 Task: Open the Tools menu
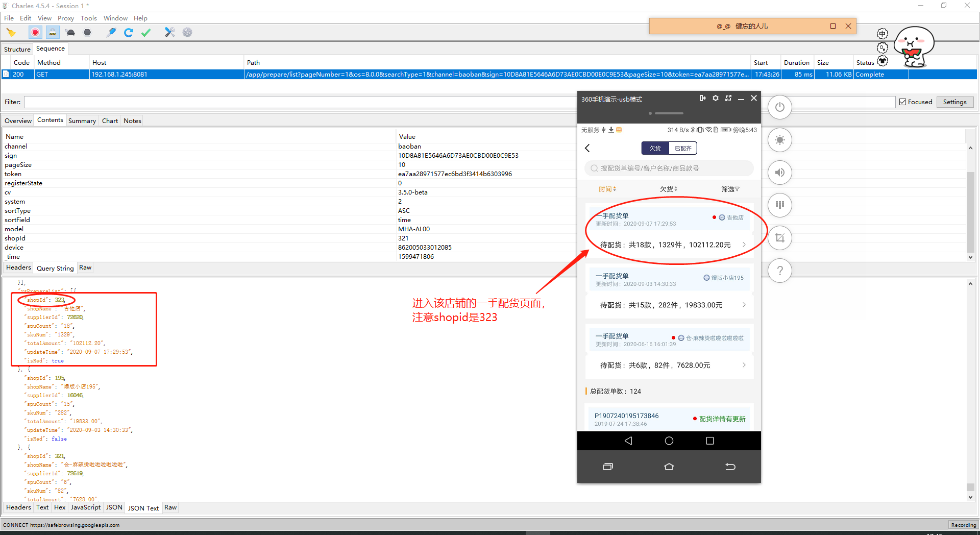88,18
